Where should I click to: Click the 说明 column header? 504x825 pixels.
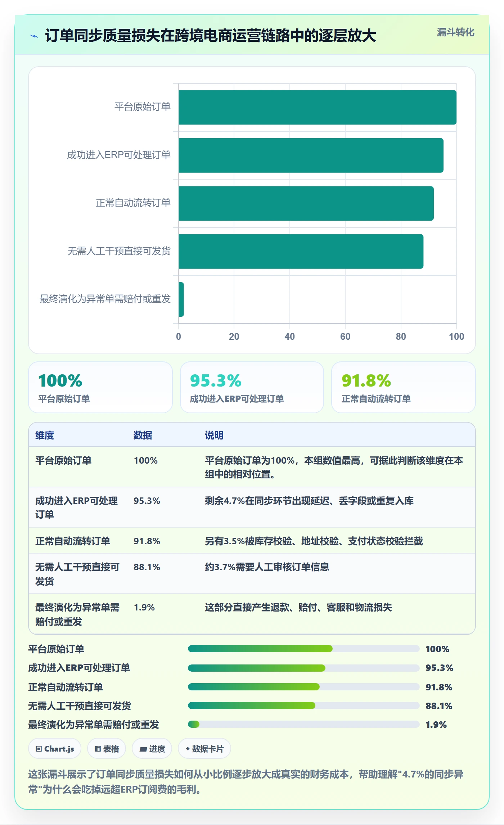(x=214, y=435)
